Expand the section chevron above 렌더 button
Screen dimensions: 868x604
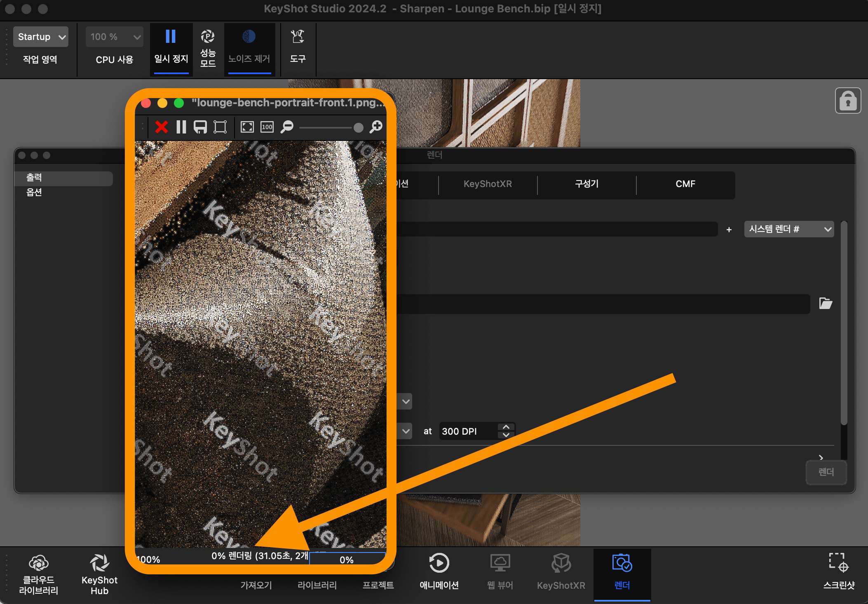821,457
